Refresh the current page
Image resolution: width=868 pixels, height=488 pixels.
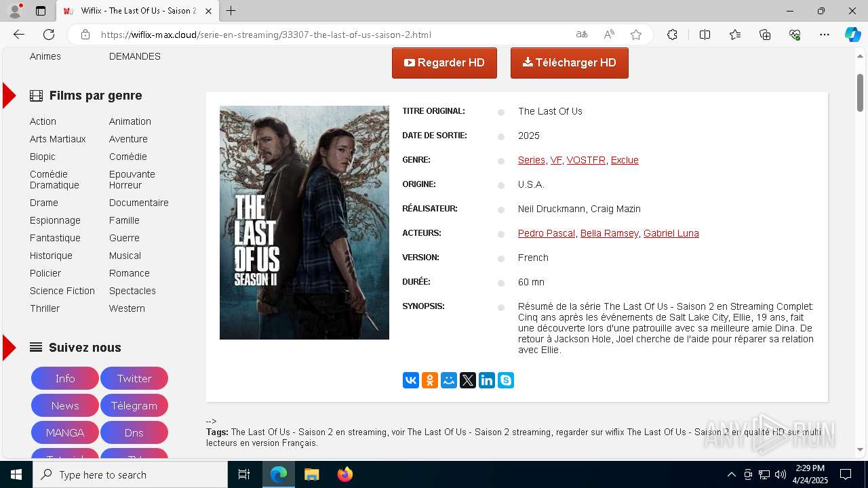pyautogui.click(x=49, y=35)
